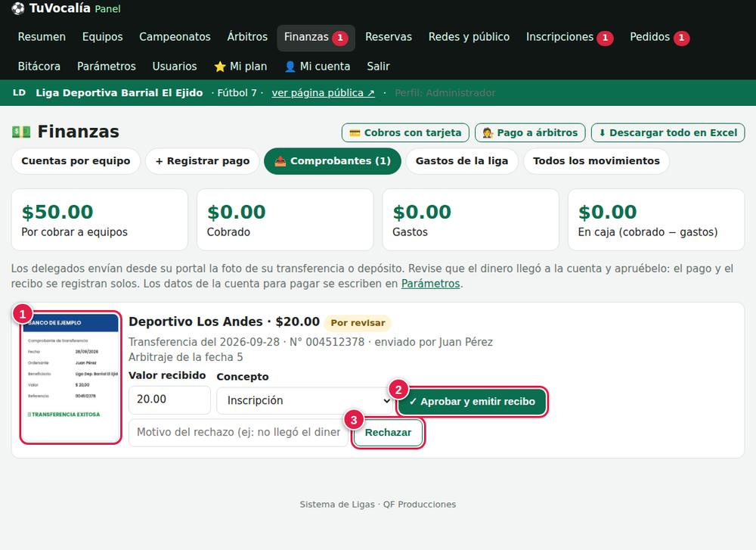The image size is (756, 550).
Task: Open Redes y público
Action: click(x=469, y=37)
